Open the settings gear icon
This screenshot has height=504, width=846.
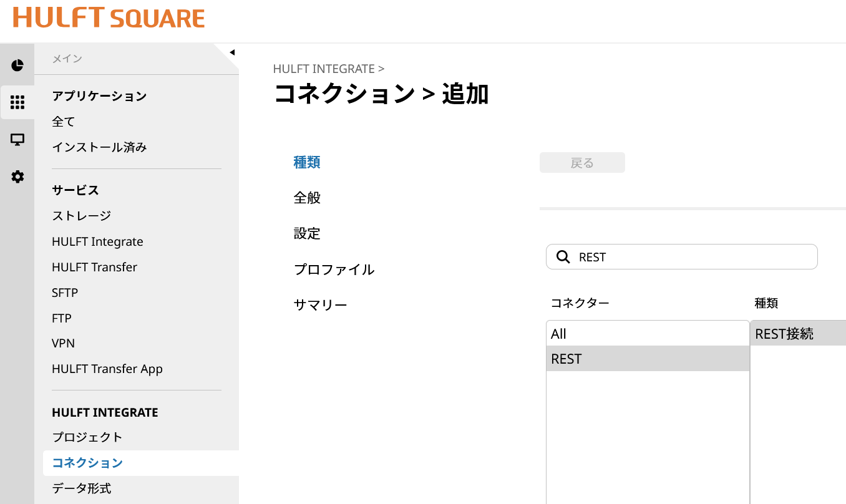click(x=17, y=177)
